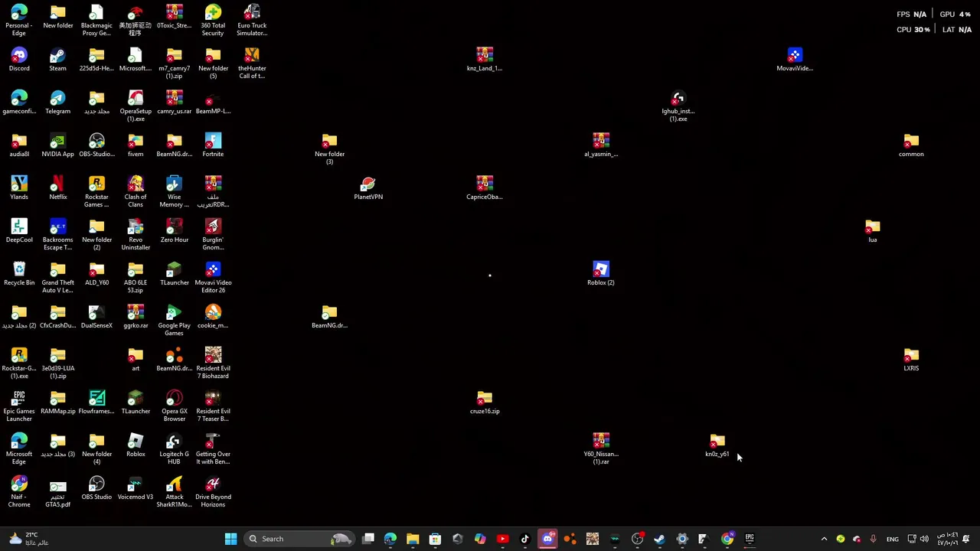Open File Explorer from the taskbar

coord(413,539)
